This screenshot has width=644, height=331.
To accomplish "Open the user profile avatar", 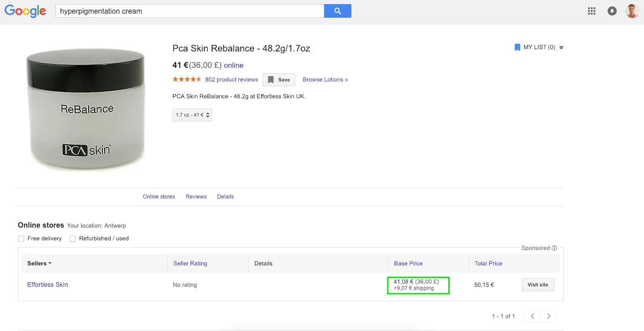I will pos(632,11).
